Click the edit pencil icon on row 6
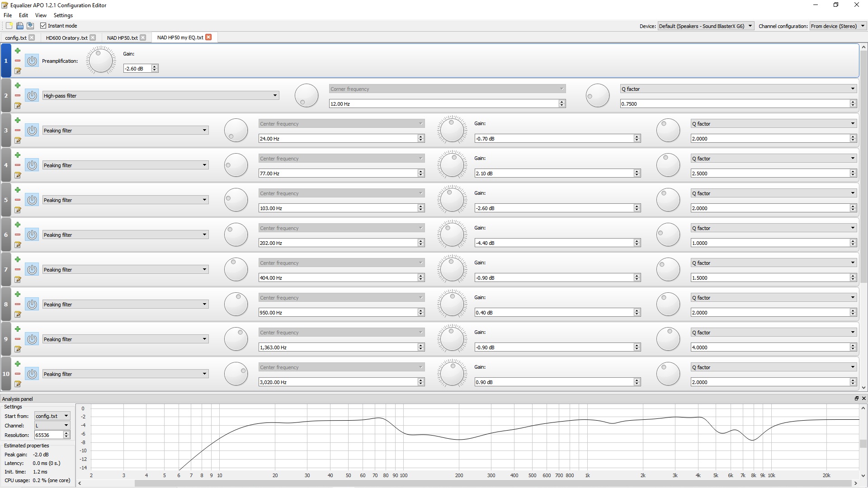Image resolution: width=868 pixels, height=488 pixels. click(17, 244)
